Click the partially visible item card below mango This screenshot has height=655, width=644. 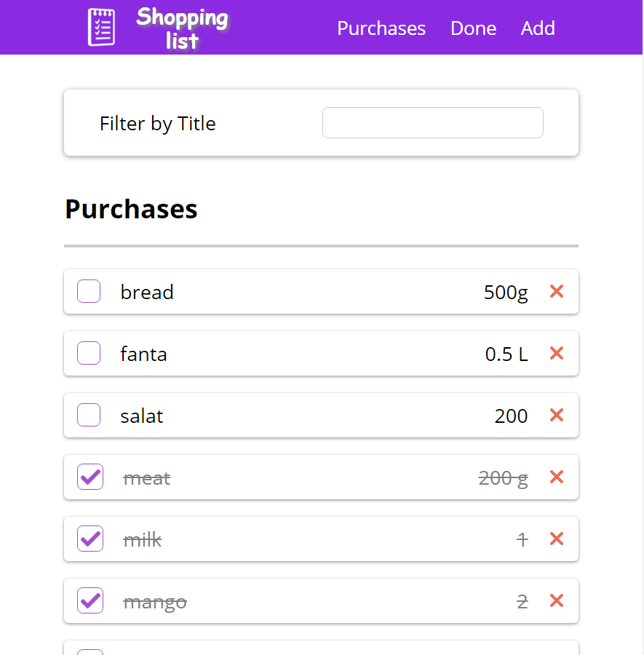(x=321, y=648)
